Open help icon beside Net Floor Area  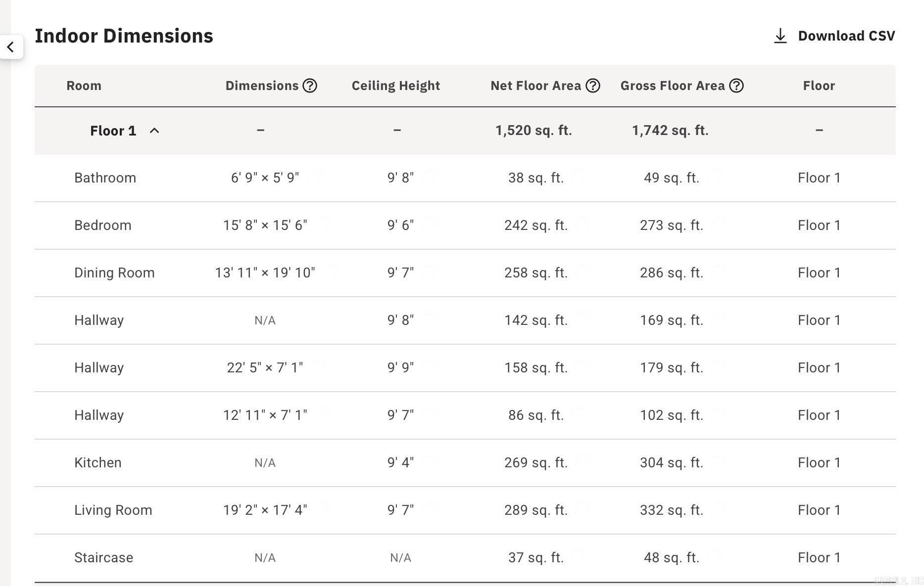pos(592,86)
